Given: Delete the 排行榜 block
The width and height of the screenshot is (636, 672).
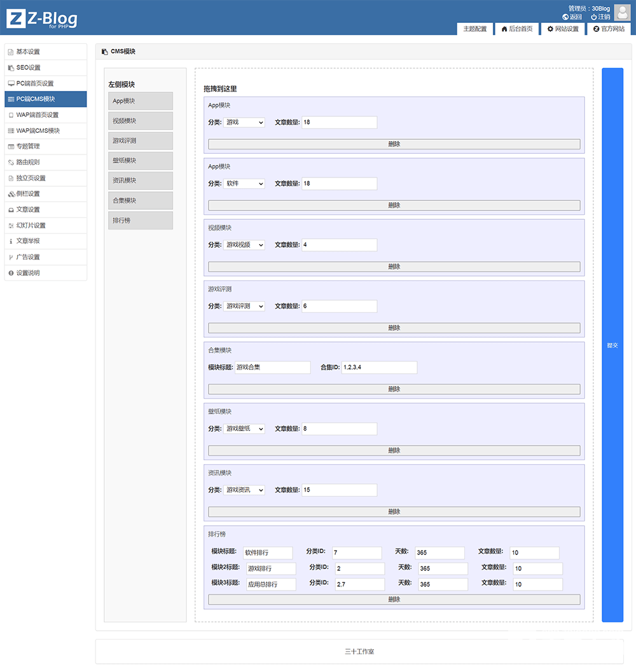Looking at the screenshot, I should pyautogui.click(x=394, y=600).
